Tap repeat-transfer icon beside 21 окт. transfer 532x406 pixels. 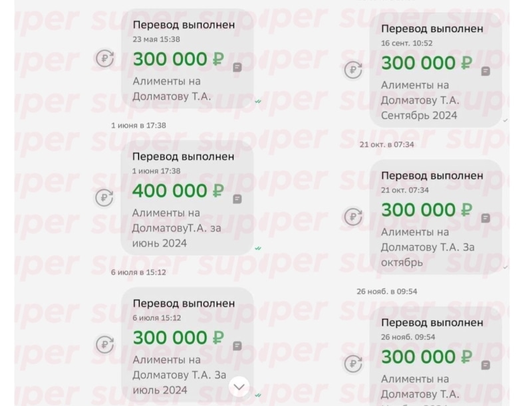tap(353, 217)
